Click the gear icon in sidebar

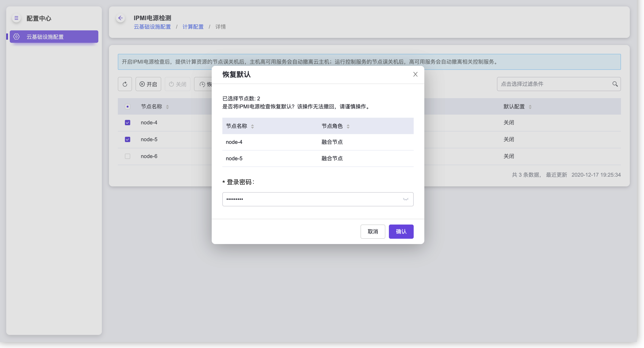pos(17,37)
